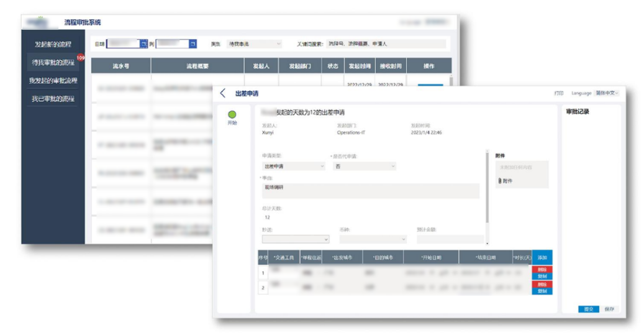Open the Language dropdown set to 简体中文
Viewport: 644px width, 335px height.
[607, 93]
